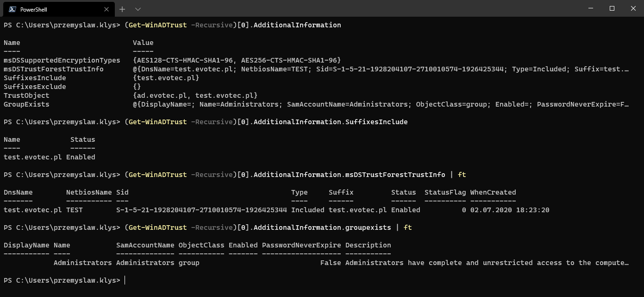Click the NetbiosName value TEST
Image resolution: width=644 pixels, height=297 pixels.
[75, 210]
